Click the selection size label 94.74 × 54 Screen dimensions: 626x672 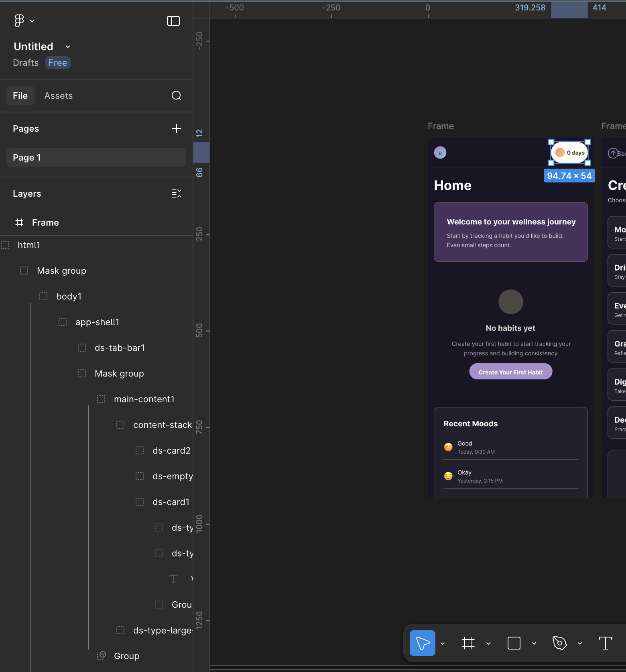[x=569, y=176]
